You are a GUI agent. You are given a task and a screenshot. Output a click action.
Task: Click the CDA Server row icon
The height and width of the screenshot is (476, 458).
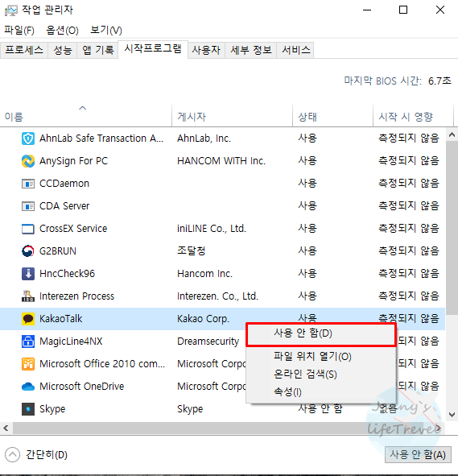(28, 206)
